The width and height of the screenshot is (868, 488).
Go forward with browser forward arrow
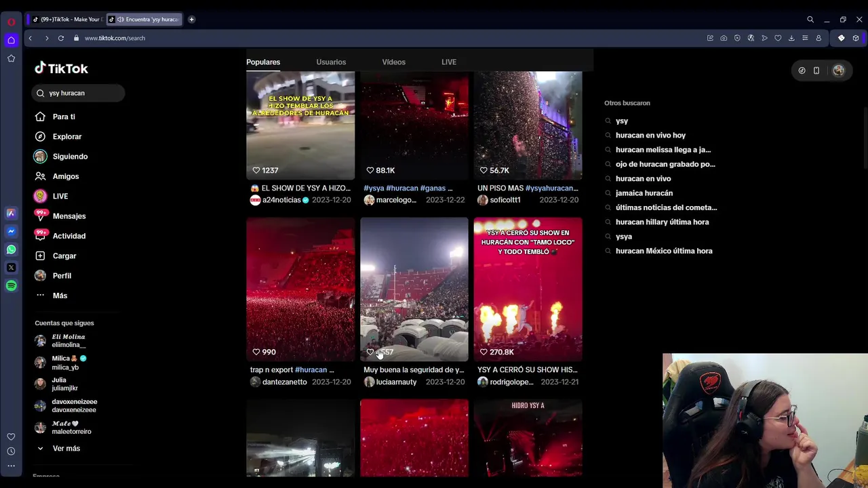click(46, 38)
